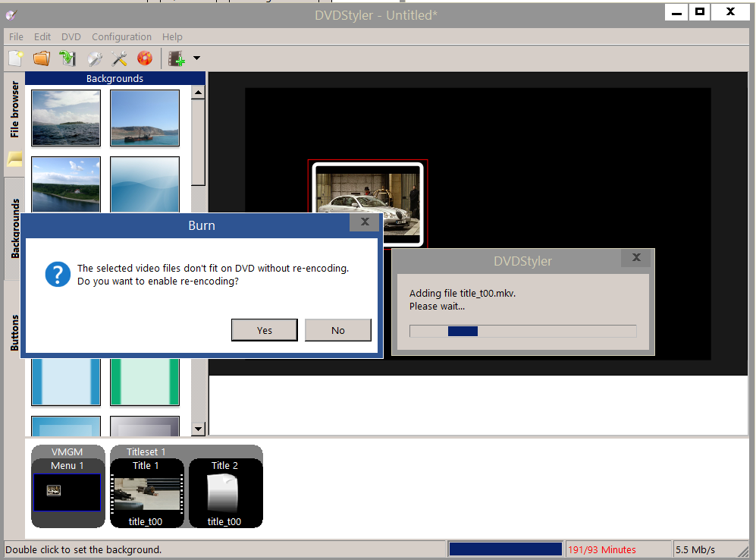Open the File menu
The image size is (756, 560).
pyautogui.click(x=16, y=37)
